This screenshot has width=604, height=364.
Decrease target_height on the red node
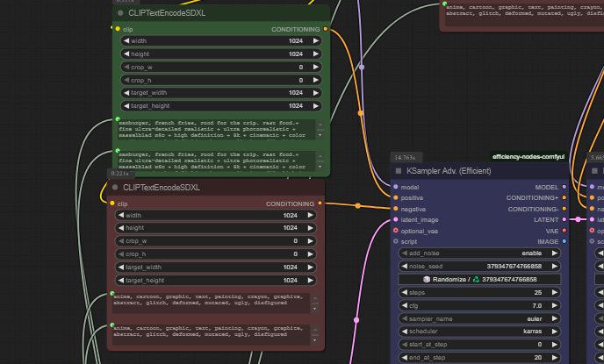coord(121,280)
